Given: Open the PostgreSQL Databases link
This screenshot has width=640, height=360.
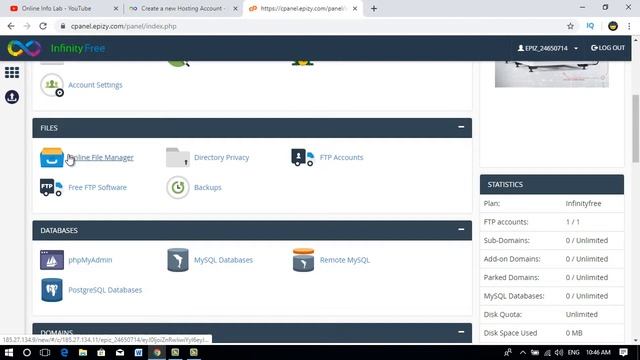Looking at the screenshot, I should coord(105,290).
